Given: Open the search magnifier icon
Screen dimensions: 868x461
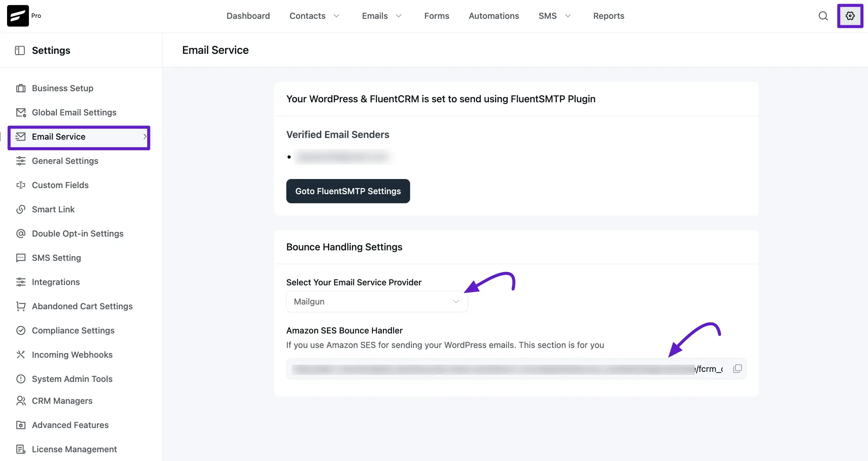Looking at the screenshot, I should (823, 16).
